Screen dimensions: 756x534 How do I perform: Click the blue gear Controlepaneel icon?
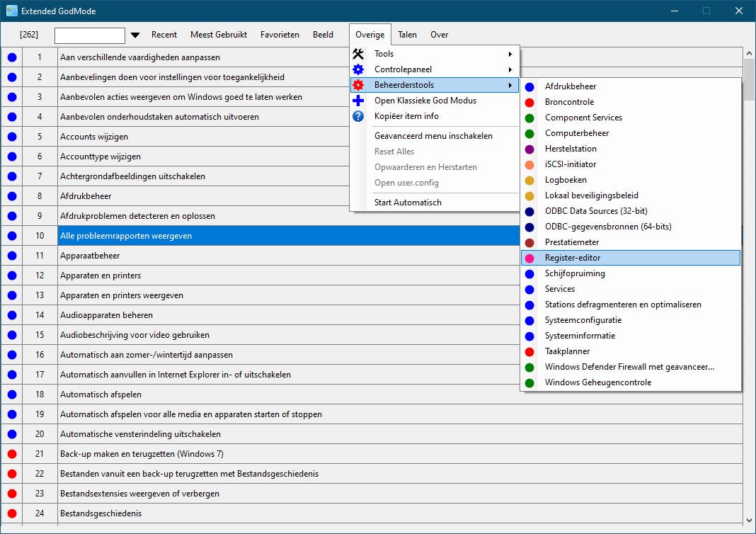[358, 69]
